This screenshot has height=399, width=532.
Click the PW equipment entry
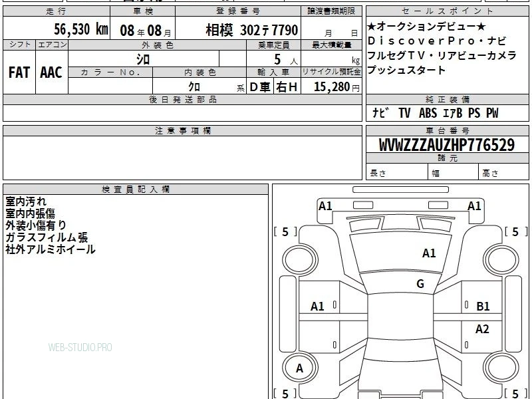click(492, 112)
